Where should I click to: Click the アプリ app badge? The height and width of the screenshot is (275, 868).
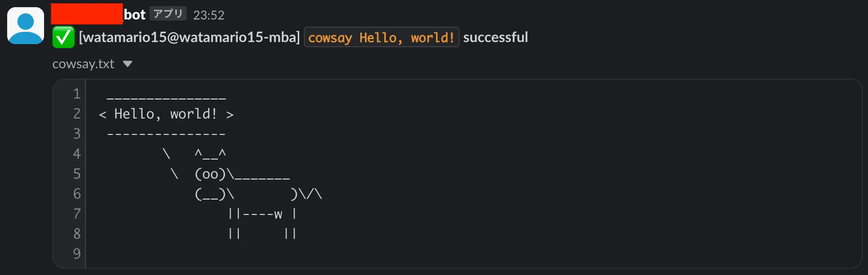coord(168,14)
